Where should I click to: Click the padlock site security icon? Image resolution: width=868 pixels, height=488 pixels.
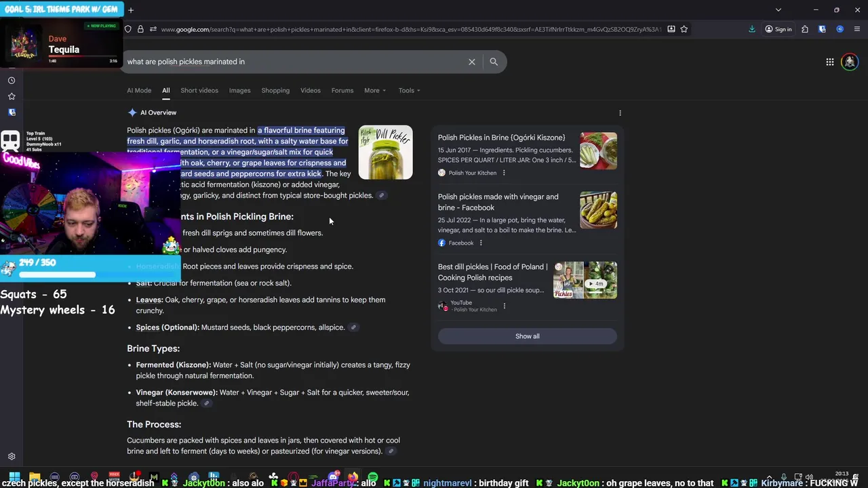click(x=140, y=29)
